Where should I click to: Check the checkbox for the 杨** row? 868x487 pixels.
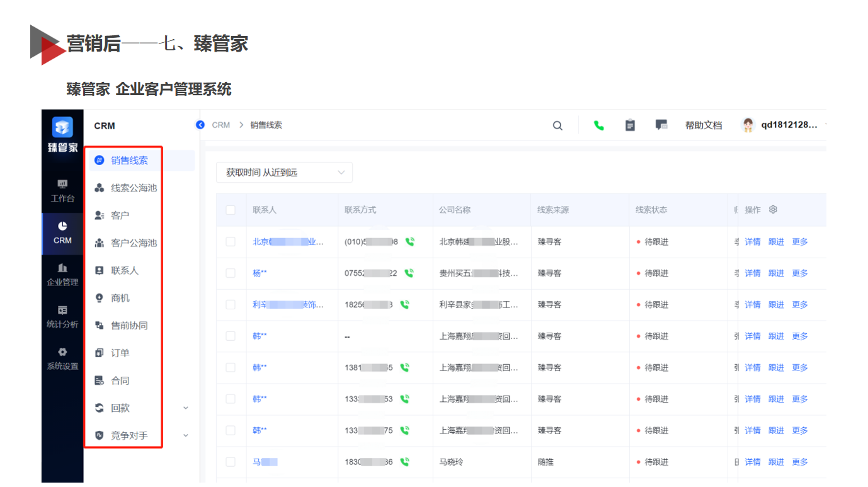click(x=231, y=273)
